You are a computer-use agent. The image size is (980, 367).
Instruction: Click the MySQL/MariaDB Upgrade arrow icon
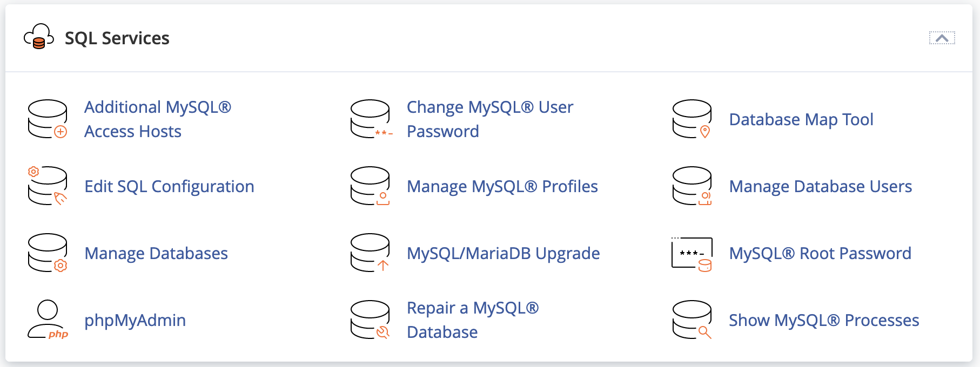tap(383, 266)
